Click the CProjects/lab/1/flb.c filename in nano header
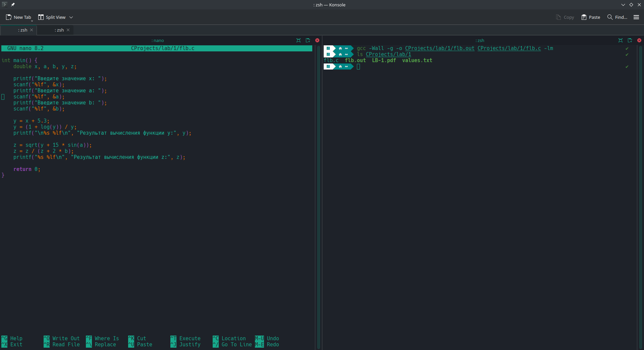This screenshot has height=350, width=644. [x=163, y=48]
